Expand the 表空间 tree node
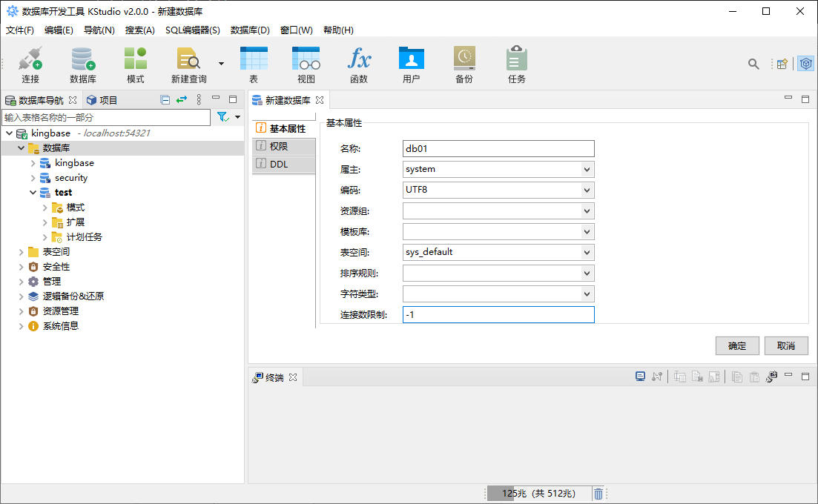 [x=21, y=252]
